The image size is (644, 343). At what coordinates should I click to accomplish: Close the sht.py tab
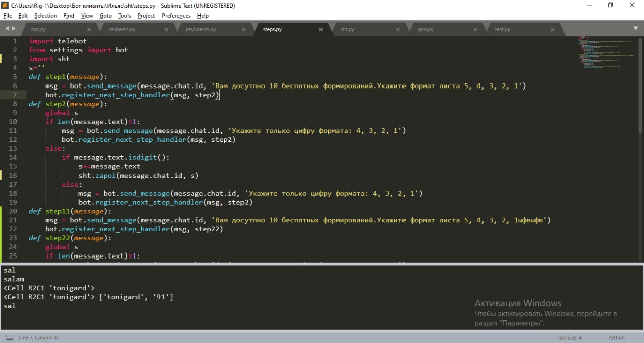(398, 29)
